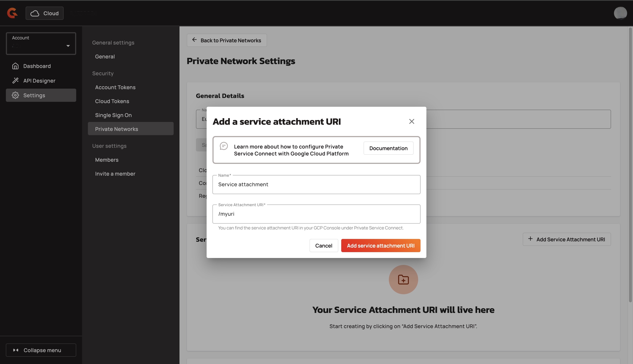Click the Dashboard home icon
Image resolution: width=633 pixels, height=364 pixels.
(16, 66)
